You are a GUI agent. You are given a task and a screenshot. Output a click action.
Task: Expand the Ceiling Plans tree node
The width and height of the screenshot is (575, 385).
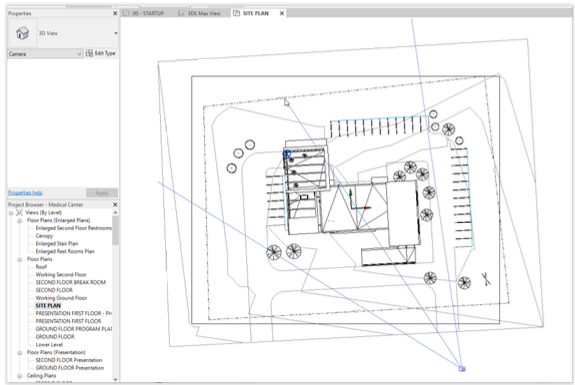[x=20, y=376]
